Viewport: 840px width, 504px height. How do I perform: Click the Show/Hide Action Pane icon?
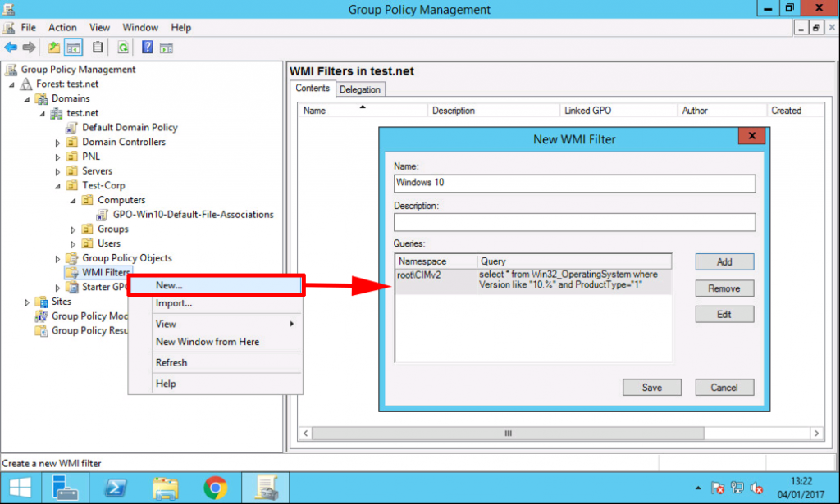coord(167,48)
